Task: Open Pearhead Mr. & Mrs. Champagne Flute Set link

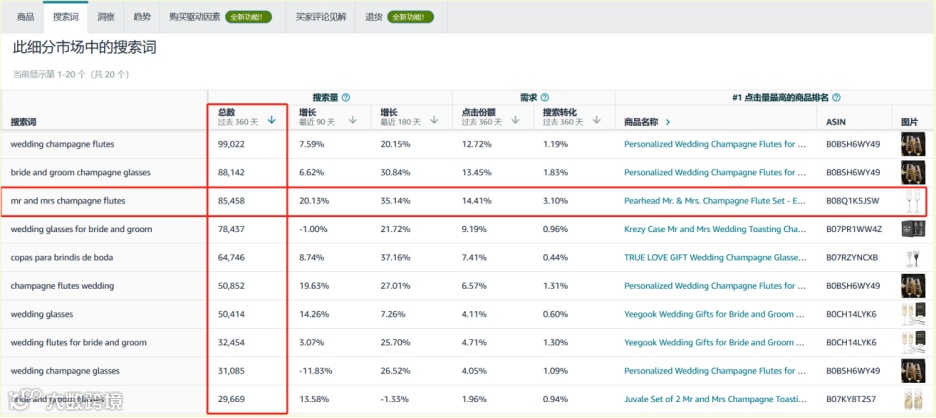Action: click(715, 201)
